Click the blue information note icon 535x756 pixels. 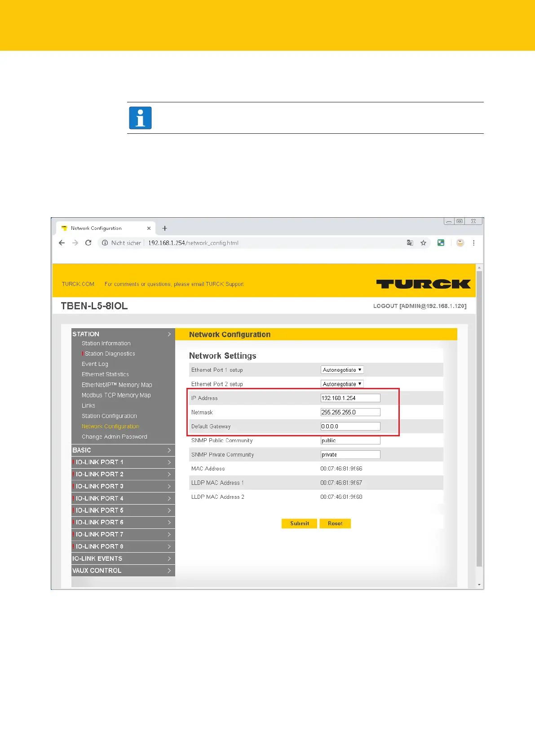pos(140,118)
